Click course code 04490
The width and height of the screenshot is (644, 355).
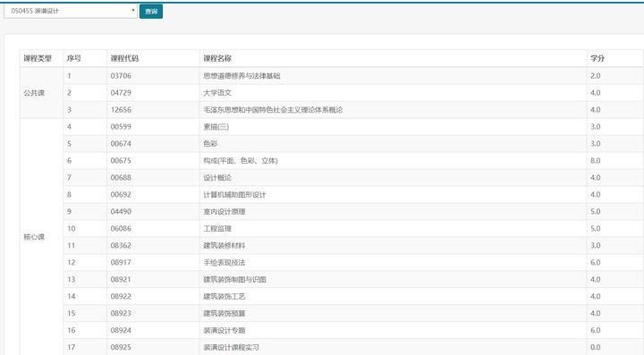(121, 211)
